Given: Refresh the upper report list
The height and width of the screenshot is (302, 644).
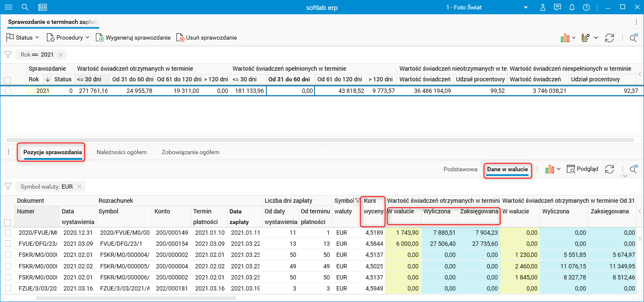Looking at the screenshot, I should tap(609, 38).
